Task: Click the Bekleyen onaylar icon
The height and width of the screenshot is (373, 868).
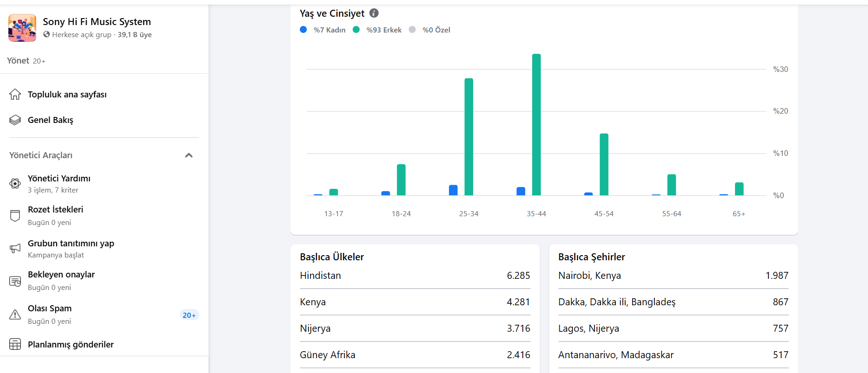Action: 15,281
